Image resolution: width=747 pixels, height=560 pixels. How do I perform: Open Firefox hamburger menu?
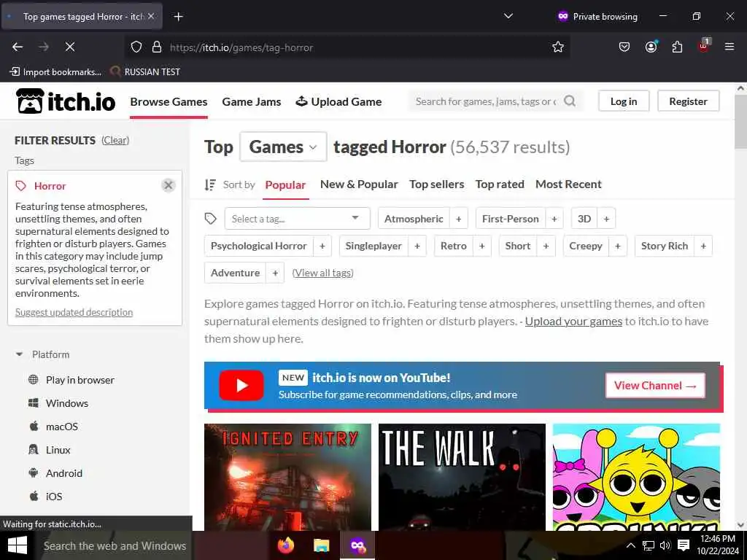[x=729, y=47]
